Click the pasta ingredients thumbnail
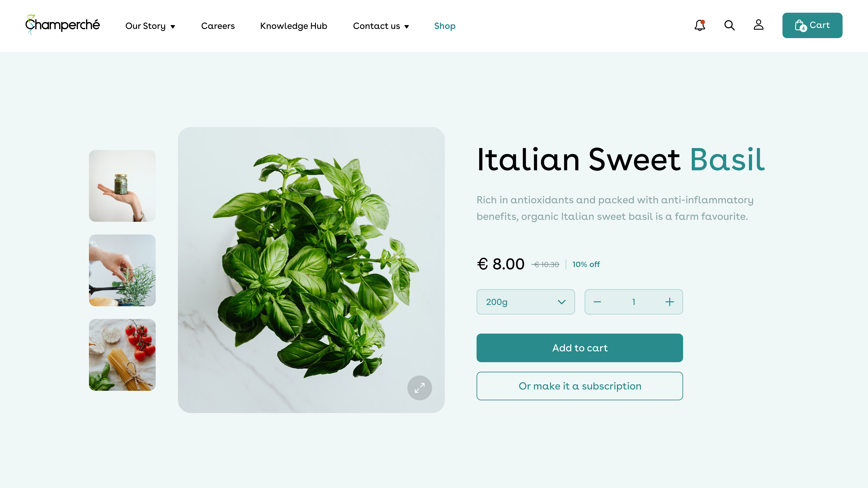868x488 pixels. coord(122,355)
